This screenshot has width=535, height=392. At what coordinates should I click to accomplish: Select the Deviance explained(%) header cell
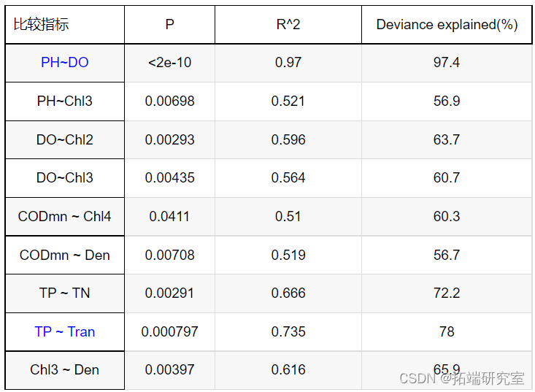click(447, 24)
